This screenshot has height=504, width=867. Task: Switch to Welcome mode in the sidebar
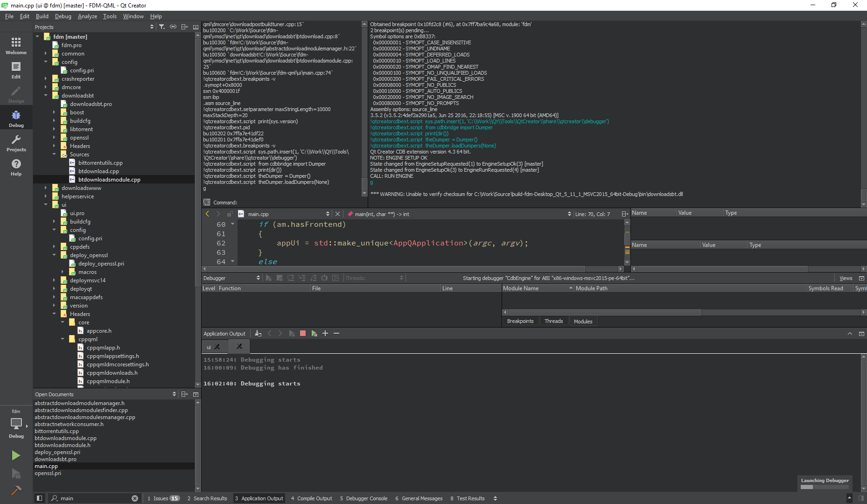point(16,46)
